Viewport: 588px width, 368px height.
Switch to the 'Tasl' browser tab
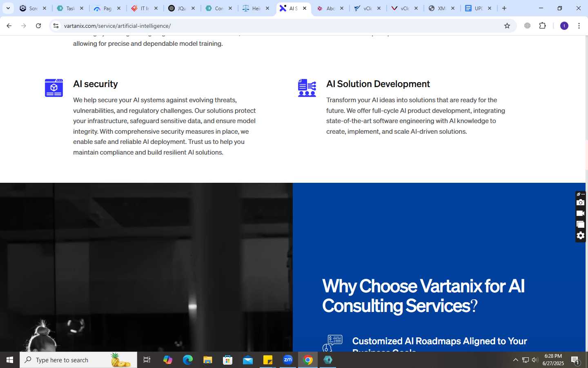(x=70, y=8)
